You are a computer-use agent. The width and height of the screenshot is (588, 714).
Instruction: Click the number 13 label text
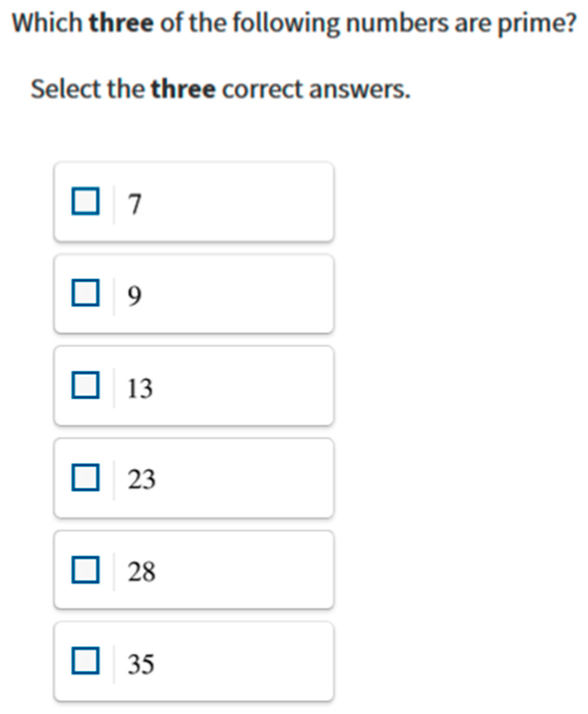140,388
